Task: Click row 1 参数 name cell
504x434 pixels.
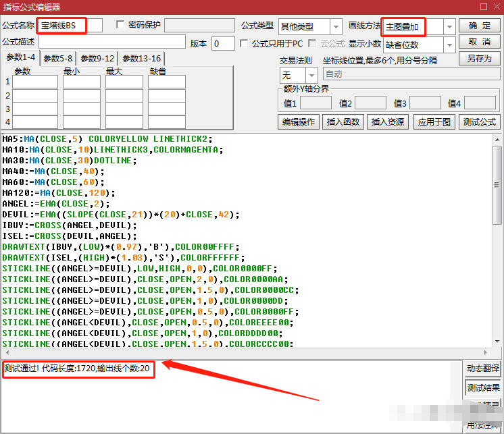Action: pos(35,82)
